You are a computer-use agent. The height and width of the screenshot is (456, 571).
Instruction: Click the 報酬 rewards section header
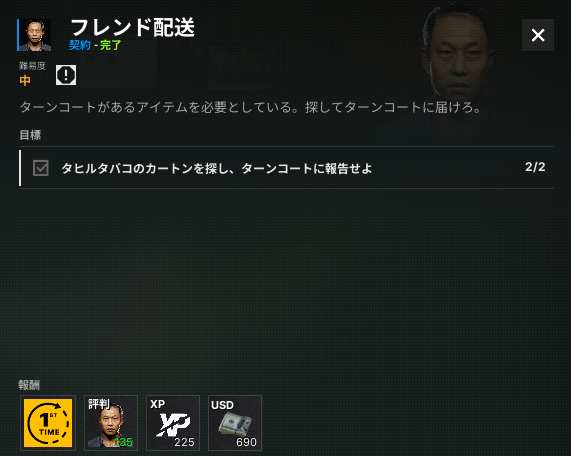29,385
